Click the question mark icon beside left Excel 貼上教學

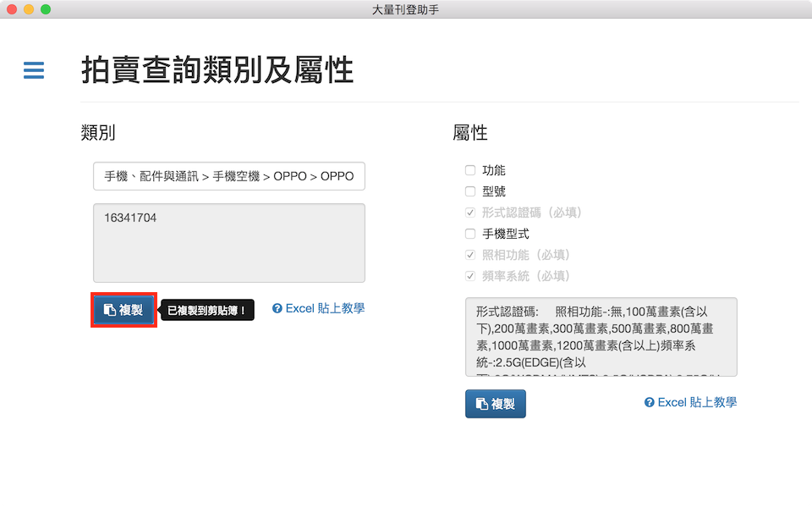click(277, 309)
